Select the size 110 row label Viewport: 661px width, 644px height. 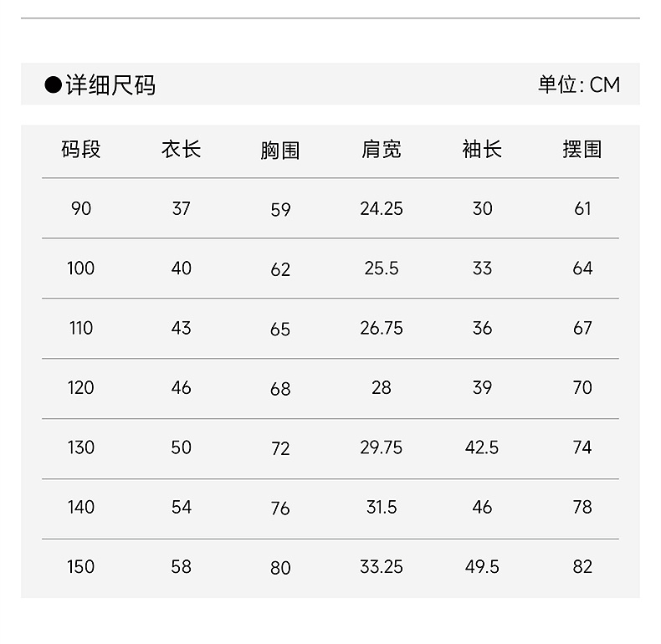(81, 329)
